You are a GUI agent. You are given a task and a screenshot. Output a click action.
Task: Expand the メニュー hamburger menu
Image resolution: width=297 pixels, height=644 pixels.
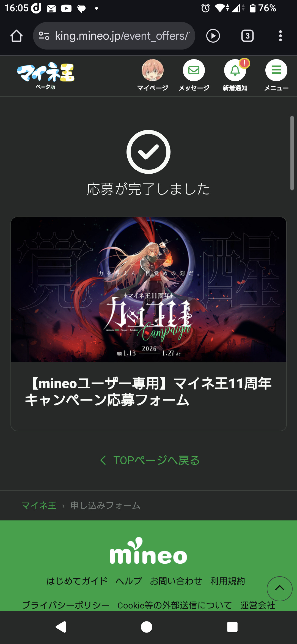276,70
